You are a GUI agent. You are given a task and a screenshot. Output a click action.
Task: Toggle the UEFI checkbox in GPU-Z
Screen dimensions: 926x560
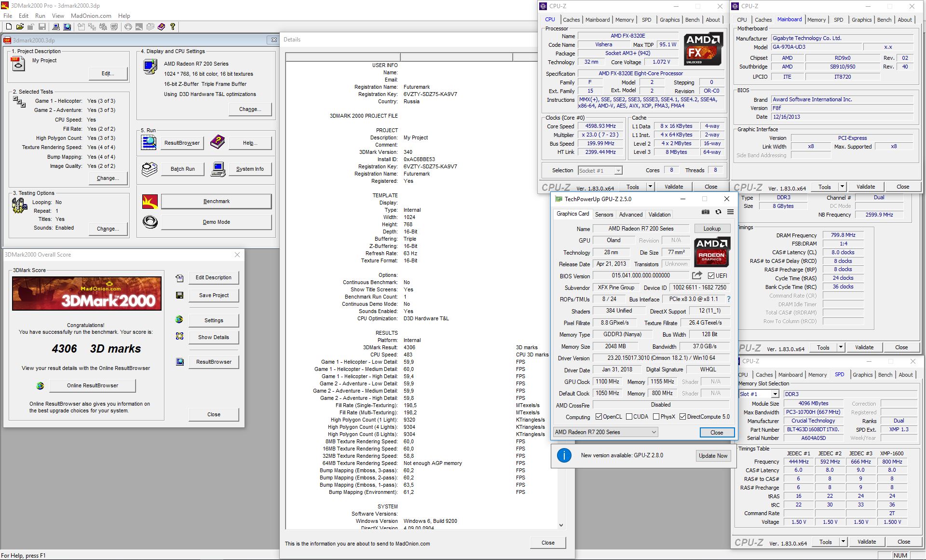click(x=711, y=276)
